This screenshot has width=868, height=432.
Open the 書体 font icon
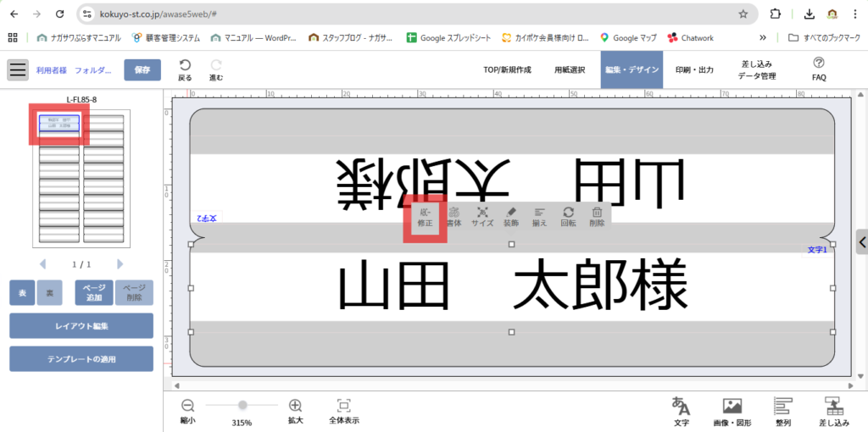click(x=454, y=218)
